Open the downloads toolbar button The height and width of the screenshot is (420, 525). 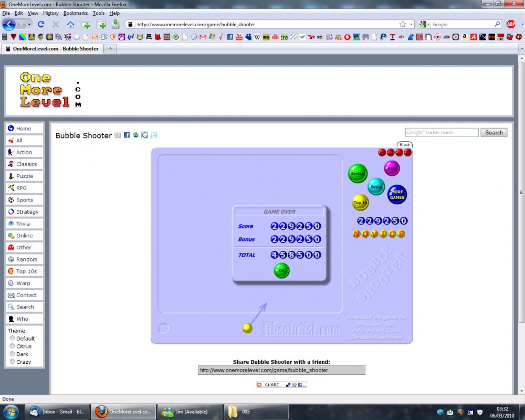point(115,24)
